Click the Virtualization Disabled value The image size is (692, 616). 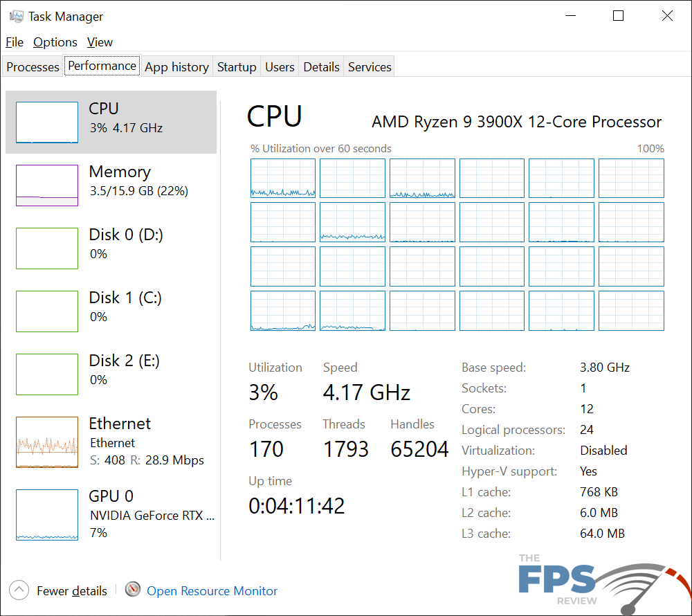[603, 451]
